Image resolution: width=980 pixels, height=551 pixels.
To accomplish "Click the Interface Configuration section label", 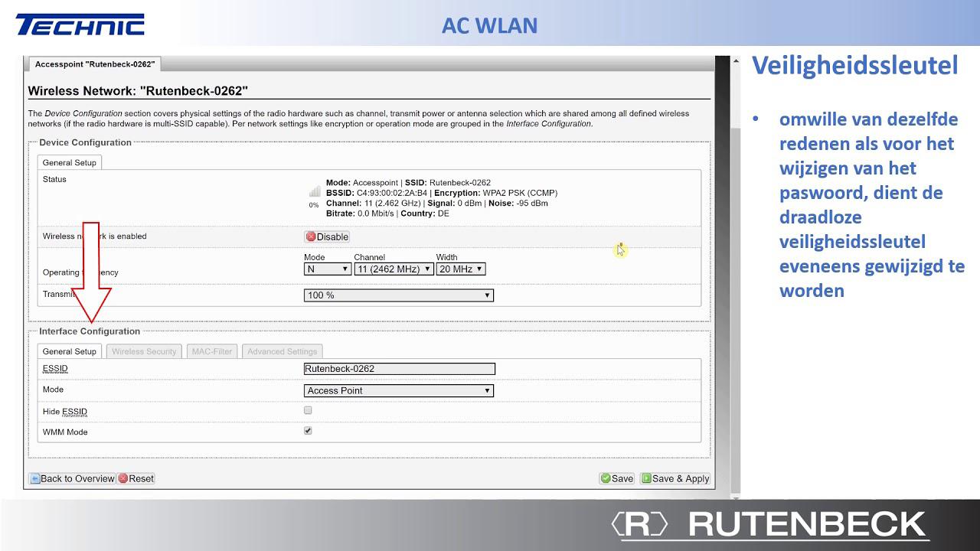I will tap(90, 331).
